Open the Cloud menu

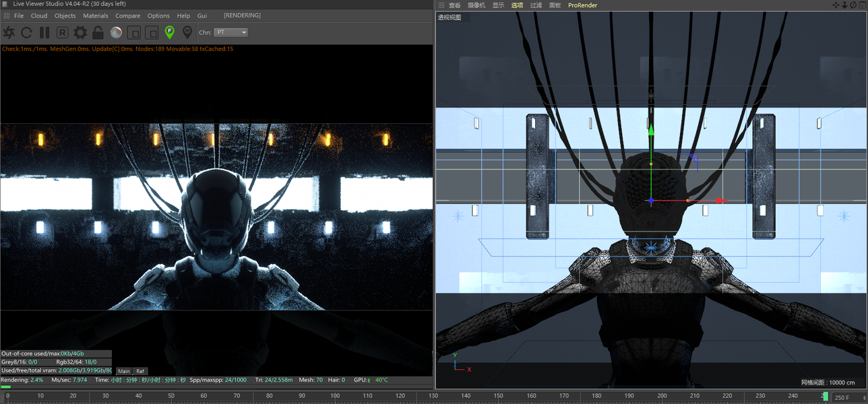click(39, 15)
